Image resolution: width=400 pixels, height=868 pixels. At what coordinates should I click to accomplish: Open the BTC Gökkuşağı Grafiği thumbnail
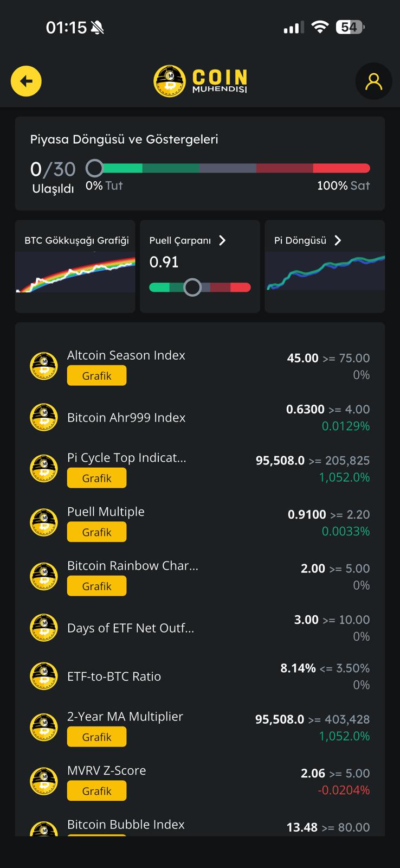(75, 266)
